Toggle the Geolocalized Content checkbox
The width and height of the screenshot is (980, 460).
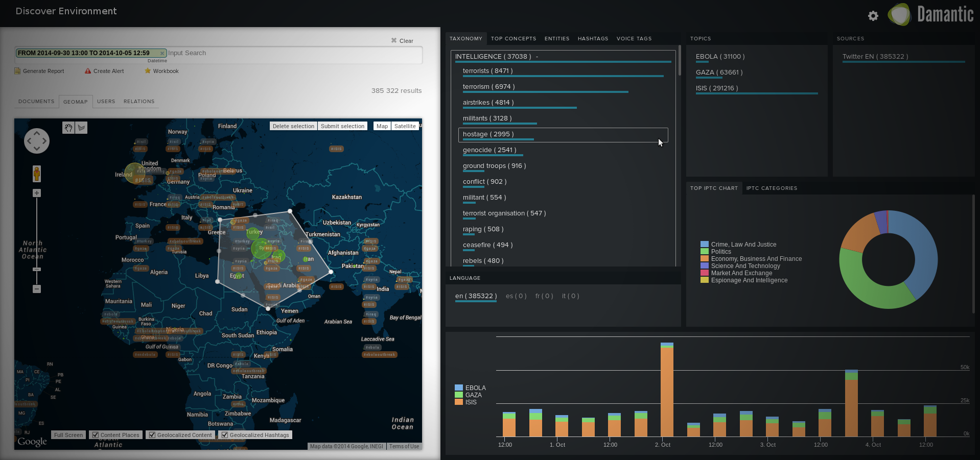click(152, 435)
